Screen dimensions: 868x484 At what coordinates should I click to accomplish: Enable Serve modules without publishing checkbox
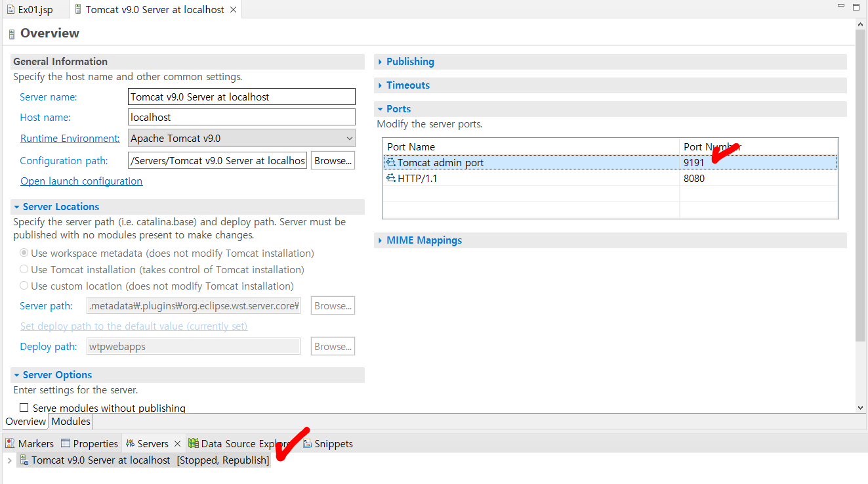pyautogui.click(x=24, y=408)
